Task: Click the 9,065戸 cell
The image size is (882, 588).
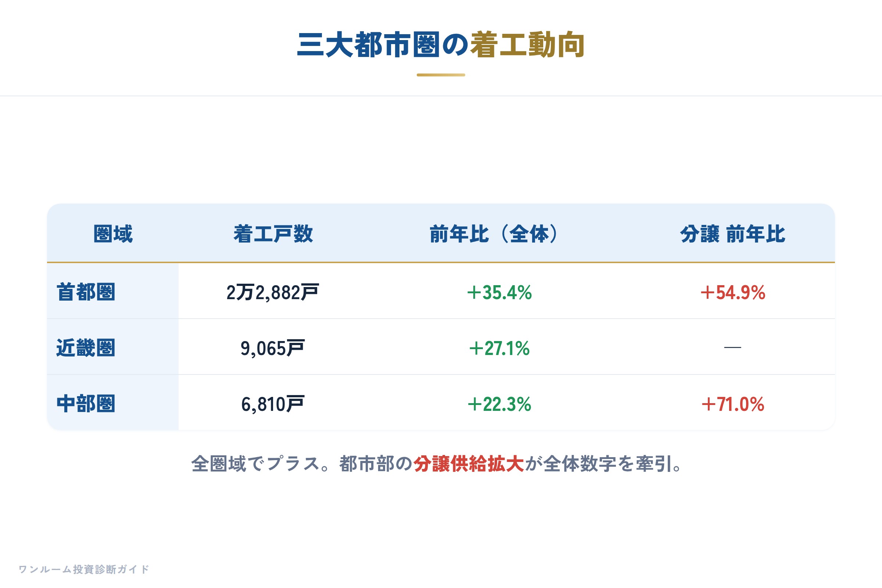Action: click(x=273, y=348)
